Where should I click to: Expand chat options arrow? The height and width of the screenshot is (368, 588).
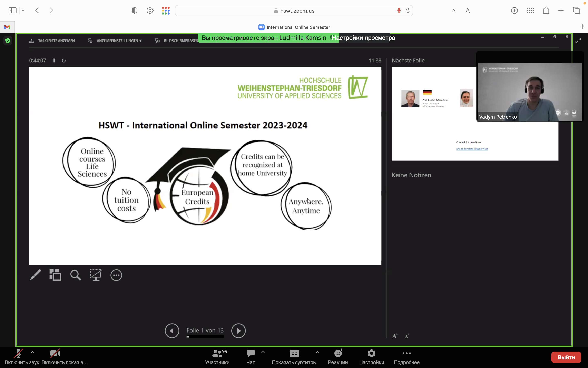click(x=263, y=352)
